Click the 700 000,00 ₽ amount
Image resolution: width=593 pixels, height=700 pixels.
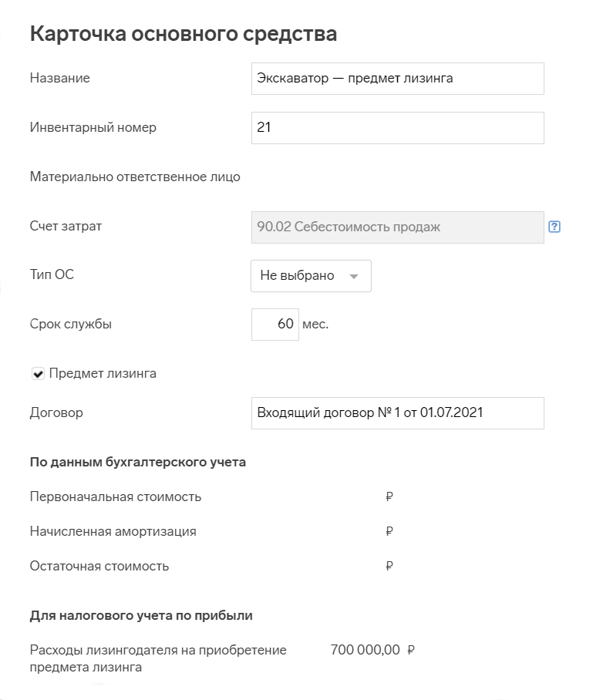tap(372, 650)
